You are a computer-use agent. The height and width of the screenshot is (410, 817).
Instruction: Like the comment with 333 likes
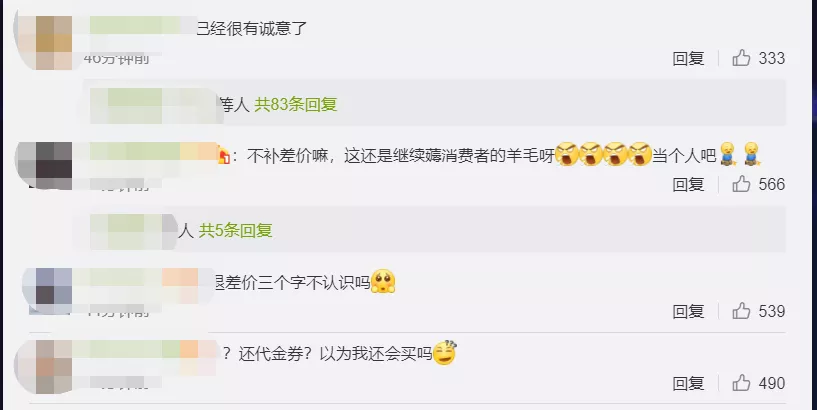(741, 58)
